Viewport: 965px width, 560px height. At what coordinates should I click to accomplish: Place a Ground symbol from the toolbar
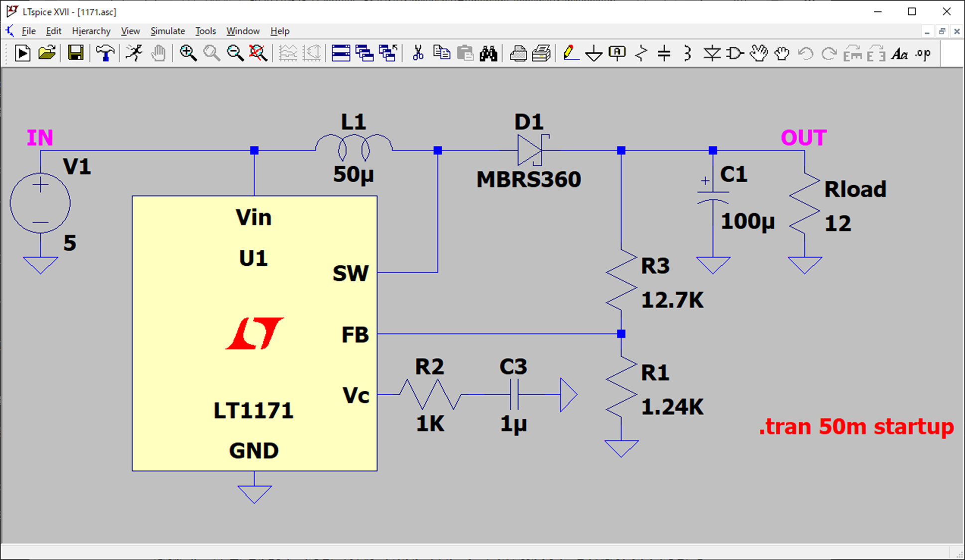(x=594, y=53)
